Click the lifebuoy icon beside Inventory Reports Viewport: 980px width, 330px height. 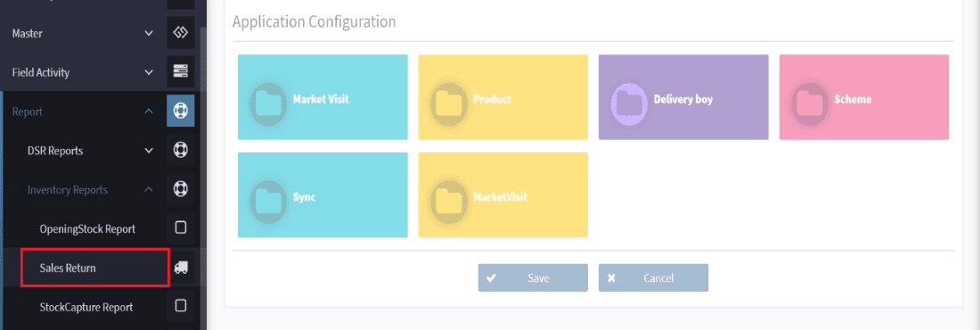tap(181, 189)
